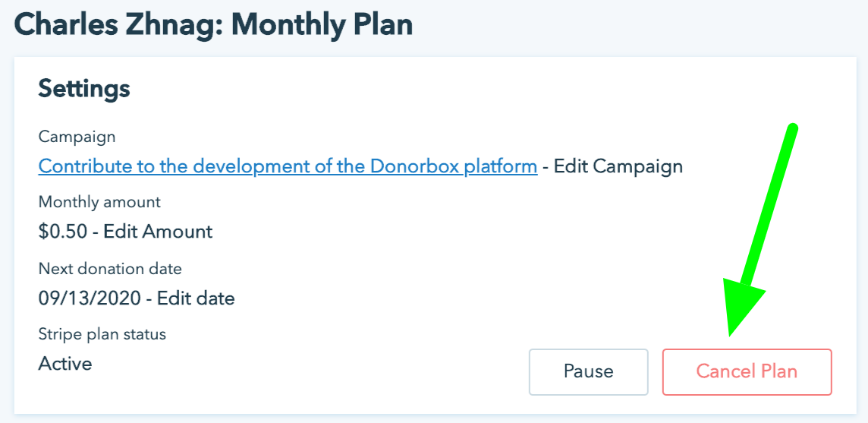868x423 pixels.
Task: Select the Campaign field label
Action: [77, 137]
